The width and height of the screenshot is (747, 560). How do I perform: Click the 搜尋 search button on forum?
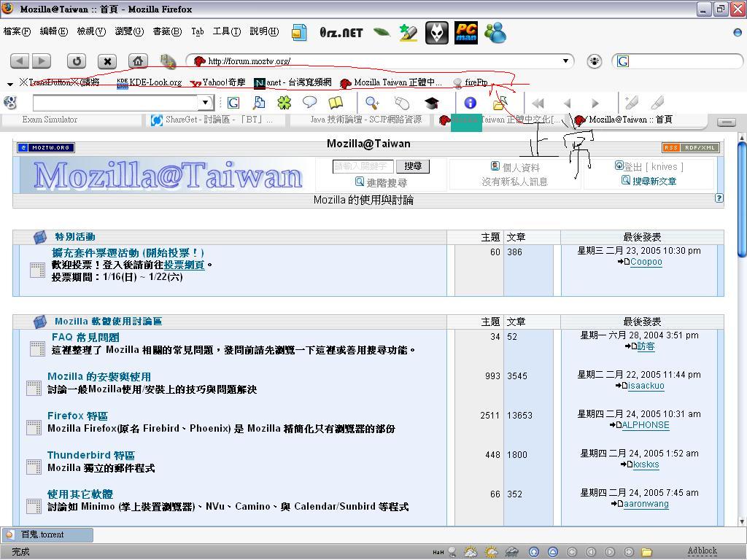point(413,166)
